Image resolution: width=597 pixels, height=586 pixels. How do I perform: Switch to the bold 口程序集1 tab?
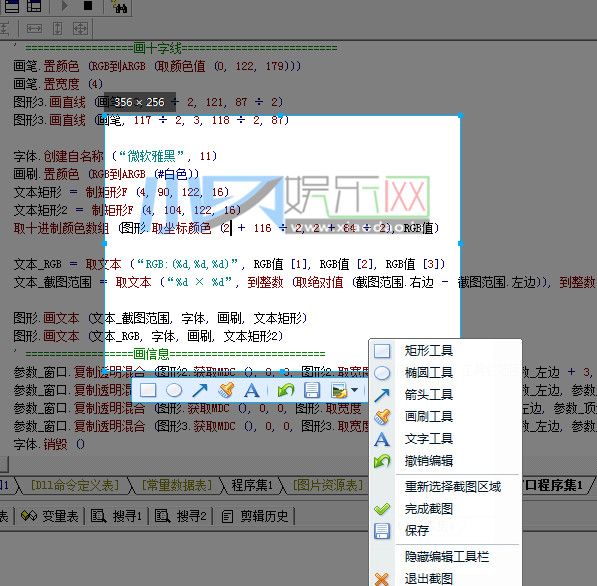[553, 485]
